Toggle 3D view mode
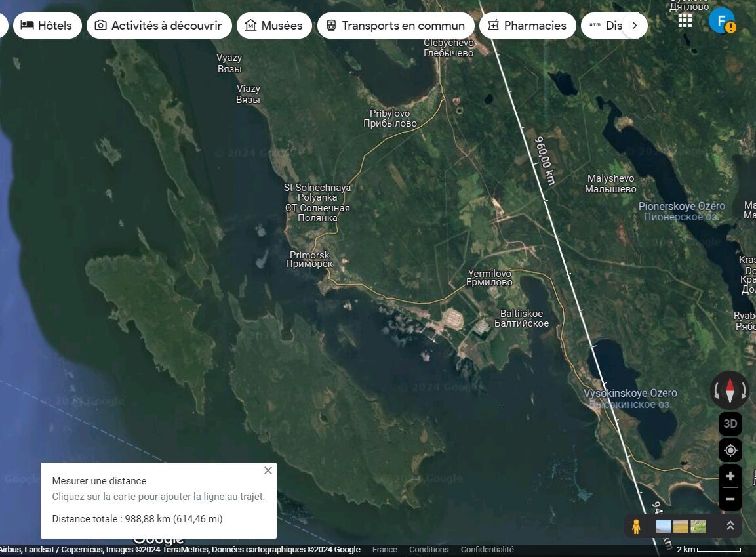Screen dimensions: 756x557 [730, 423]
